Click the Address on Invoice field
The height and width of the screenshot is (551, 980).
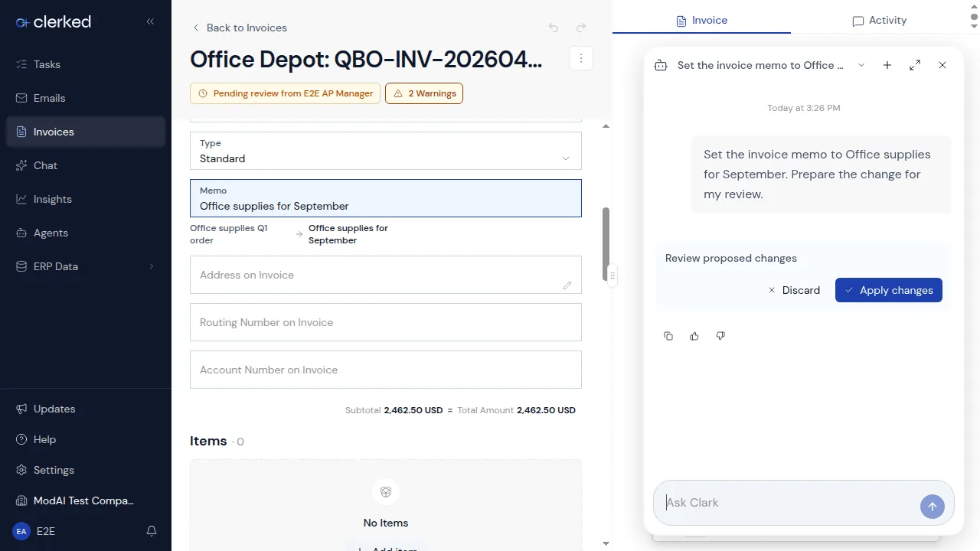click(386, 275)
